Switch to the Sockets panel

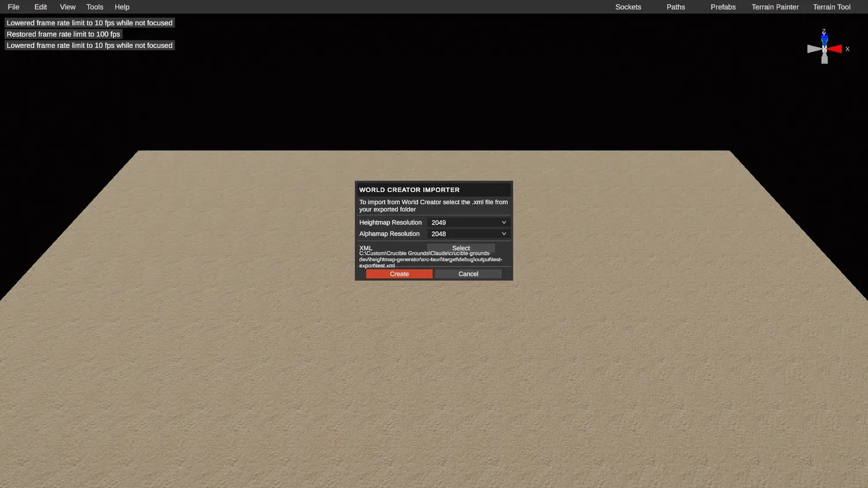pyautogui.click(x=628, y=7)
